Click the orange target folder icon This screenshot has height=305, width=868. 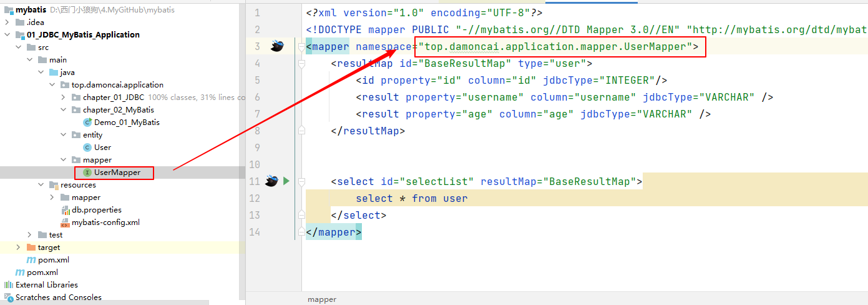click(31, 247)
